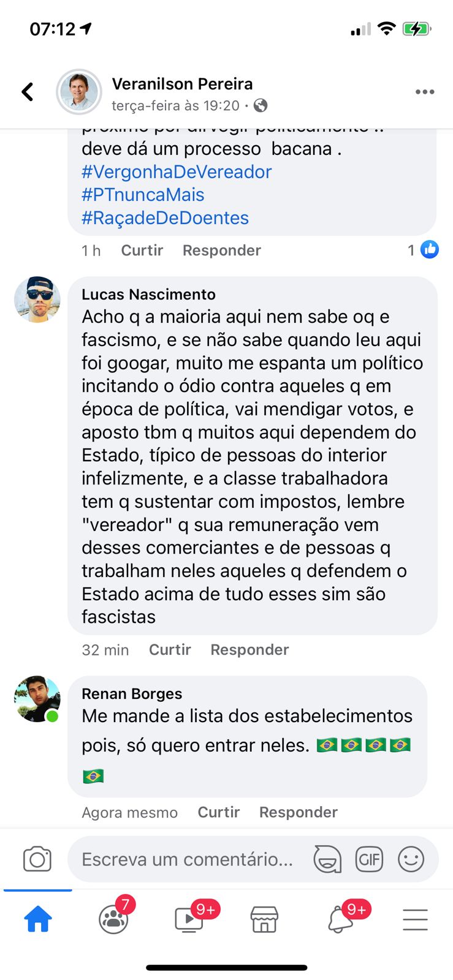Open the Notifications bell tab
This screenshot has height=980, width=453.
(340, 919)
